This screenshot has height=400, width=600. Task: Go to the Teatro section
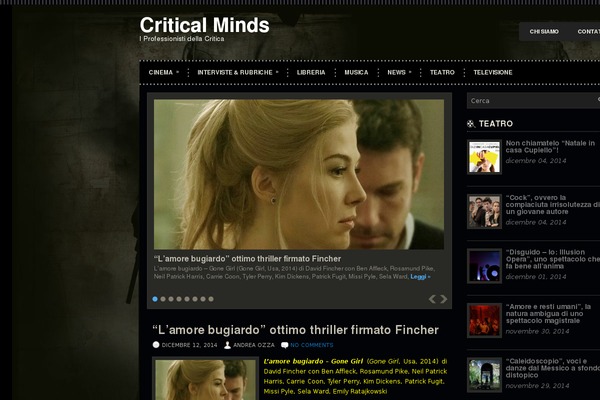[442, 72]
